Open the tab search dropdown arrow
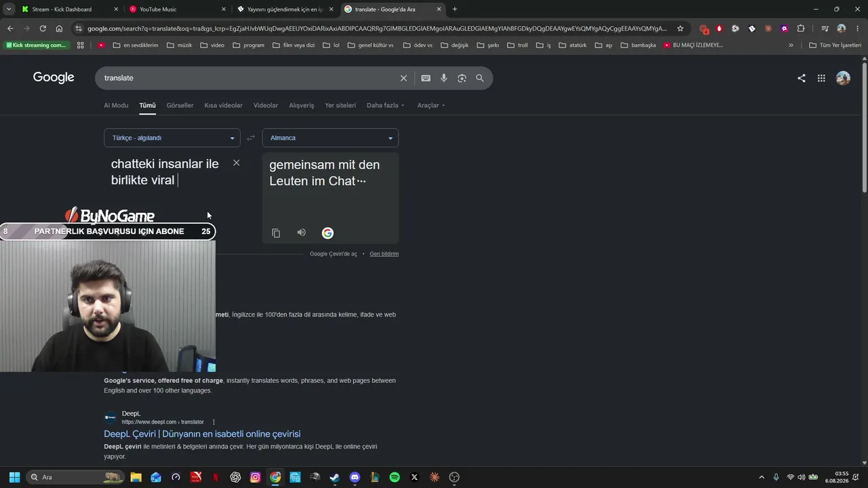The image size is (868, 488). tap(9, 9)
